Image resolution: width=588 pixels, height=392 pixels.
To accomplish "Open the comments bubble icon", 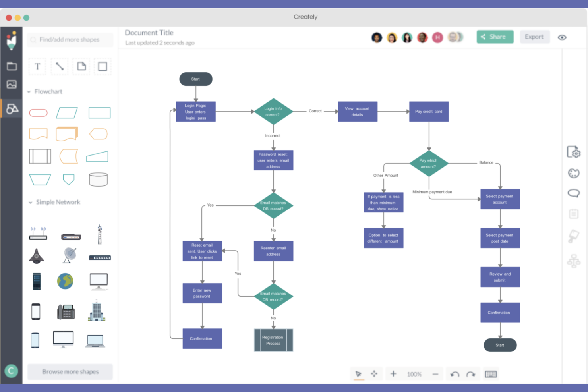I will click(x=573, y=193).
